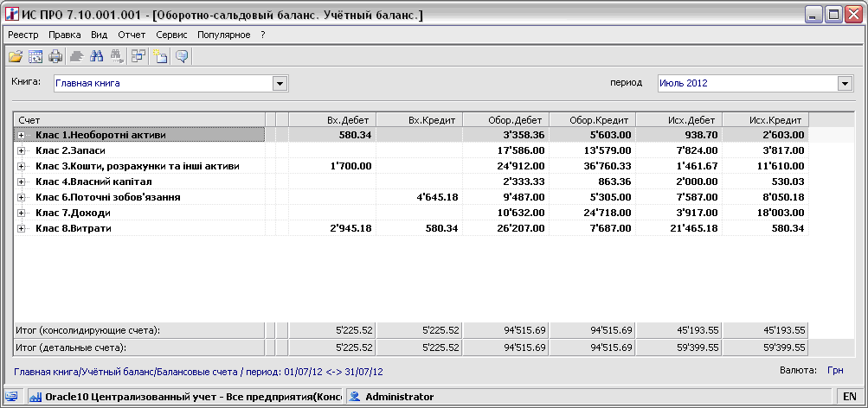
Task: Click the Счет column header
Action: click(139, 119)
